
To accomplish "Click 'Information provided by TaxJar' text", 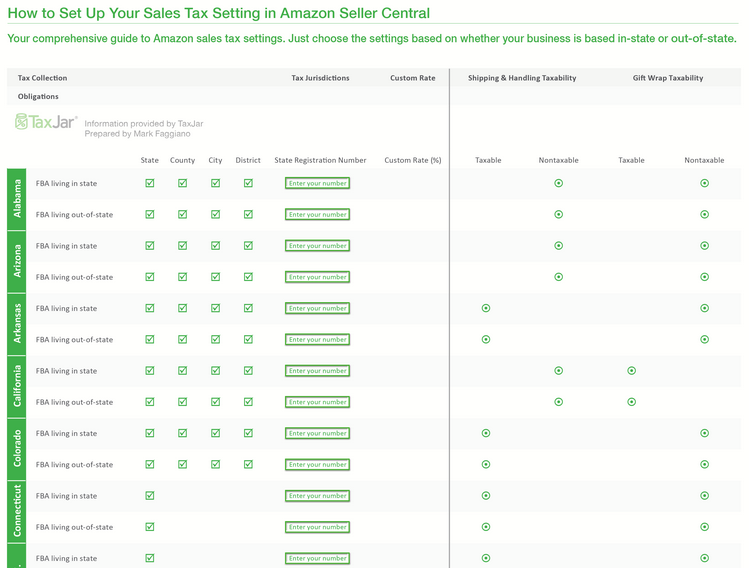I will [144, 124].
